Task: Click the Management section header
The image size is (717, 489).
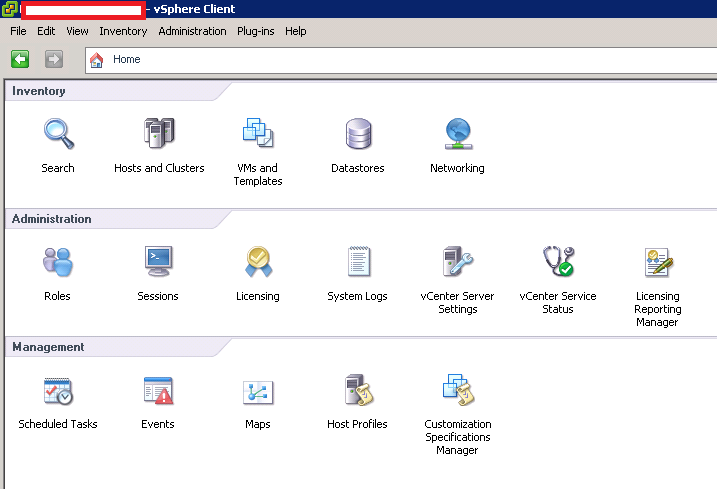Action: pyautogui.click(x=48, y=347)
